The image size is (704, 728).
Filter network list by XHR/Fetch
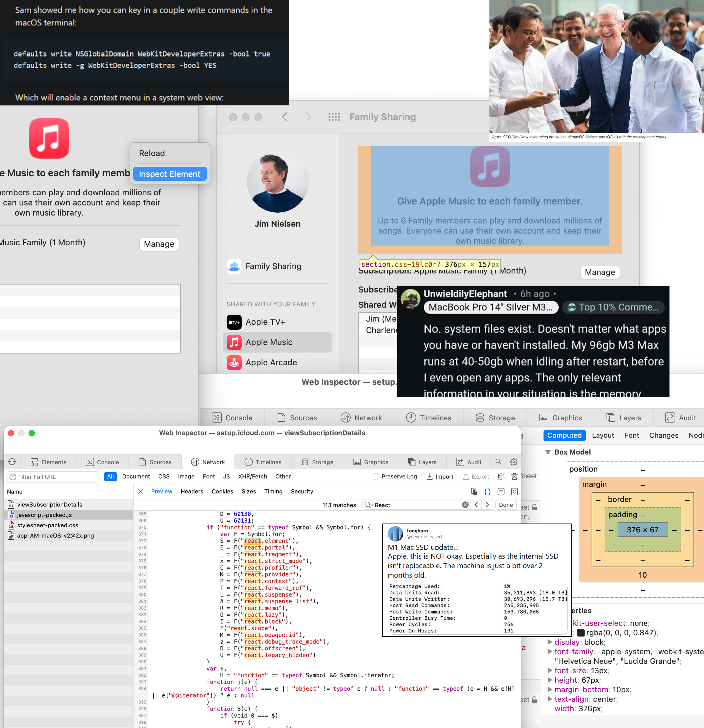[253, 477]
